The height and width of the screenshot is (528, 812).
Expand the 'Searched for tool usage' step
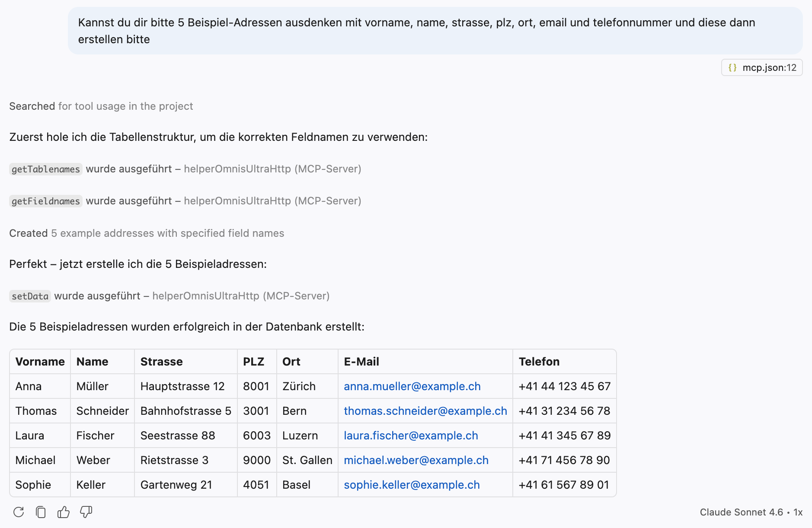pyautogui.click(x=101, y=106)
